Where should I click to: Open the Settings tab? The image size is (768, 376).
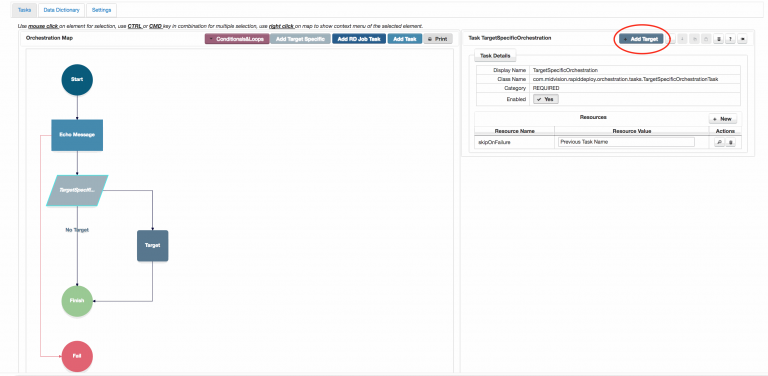[101, 10]
